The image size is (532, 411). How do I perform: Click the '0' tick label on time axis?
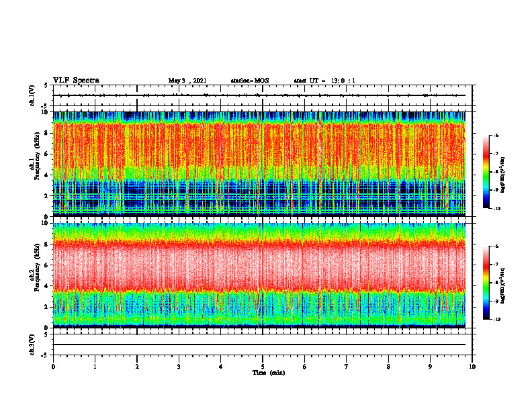point(53,367)
